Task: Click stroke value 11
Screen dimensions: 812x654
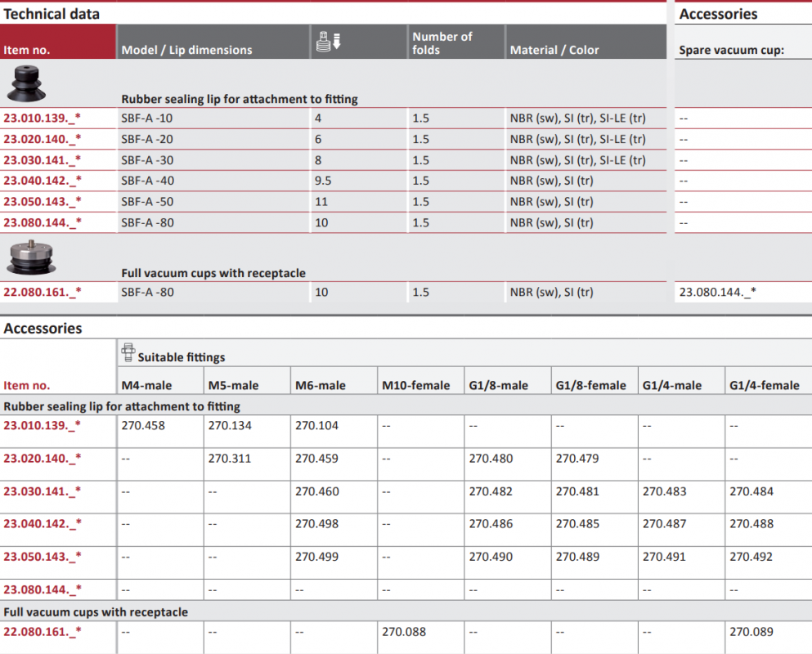Action: (x=321, y=201)
